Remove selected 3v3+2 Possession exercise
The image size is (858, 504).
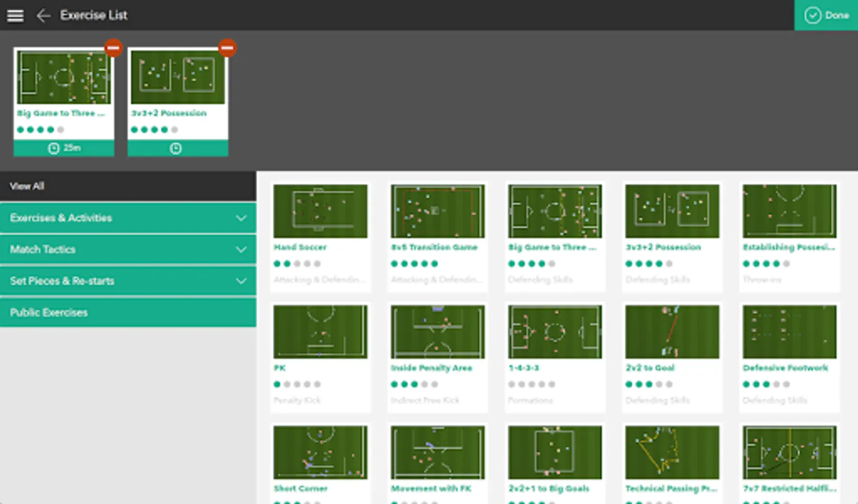click(x=227, y=48)
